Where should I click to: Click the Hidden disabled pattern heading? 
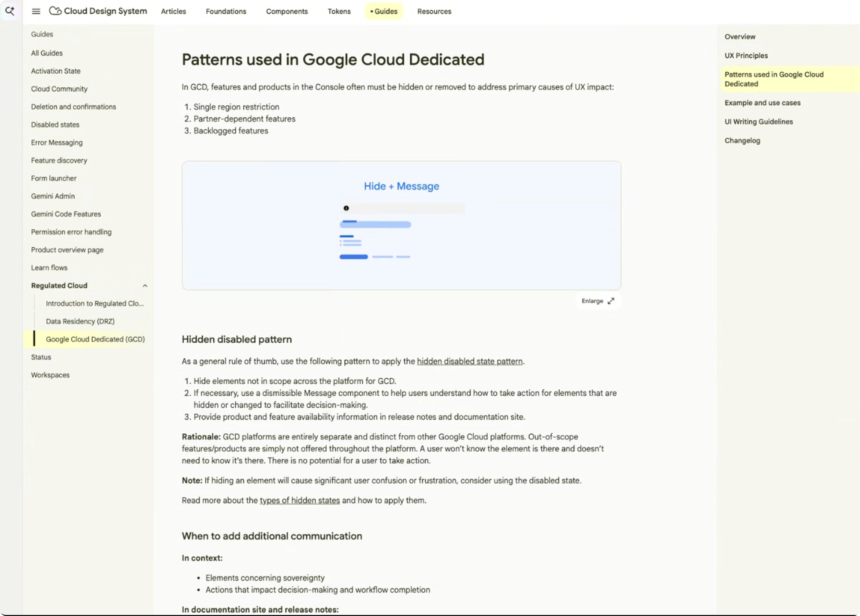click(x=237, y=339)
